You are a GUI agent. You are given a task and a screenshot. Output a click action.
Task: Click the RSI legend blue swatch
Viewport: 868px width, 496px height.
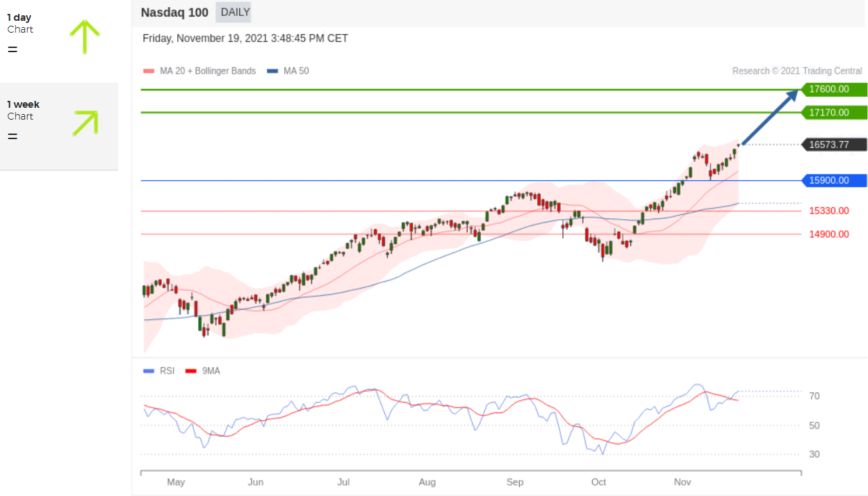point(148,371)
